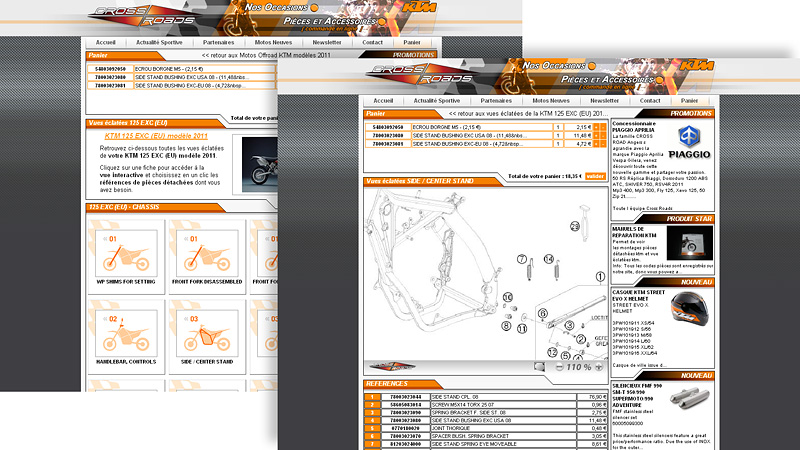Open Partenaires in the back window menu

coord(218,42)
